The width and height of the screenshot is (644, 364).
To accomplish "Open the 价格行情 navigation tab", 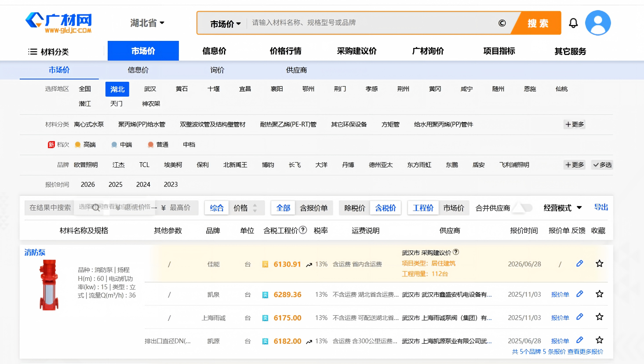I will click(x=286, y=51).
